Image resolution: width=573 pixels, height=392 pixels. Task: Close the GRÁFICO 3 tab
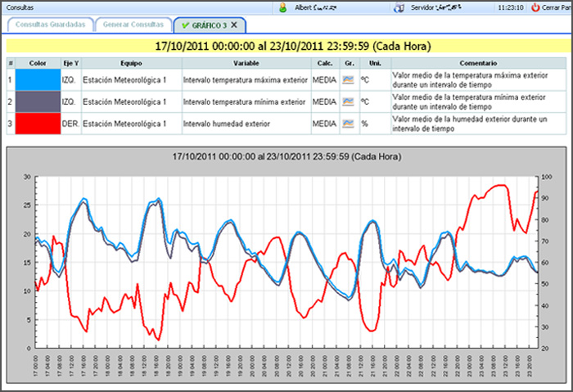coord(234,25)
